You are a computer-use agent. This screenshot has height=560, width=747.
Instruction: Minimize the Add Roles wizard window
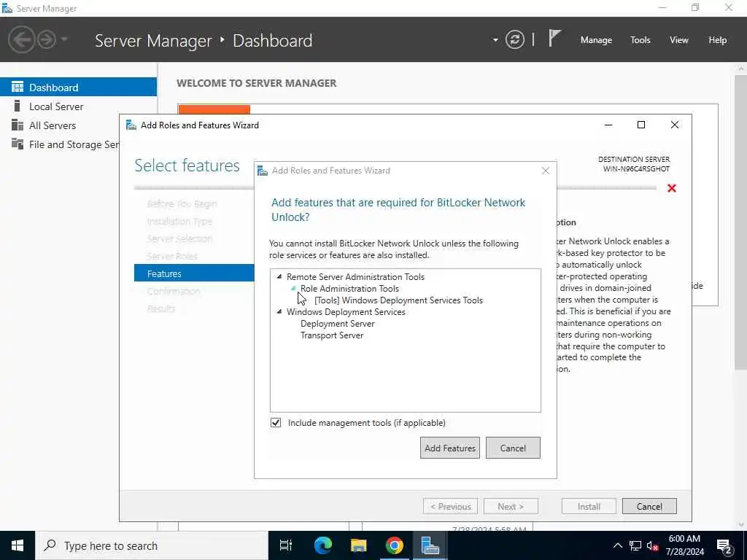click(x=608, y=125)
